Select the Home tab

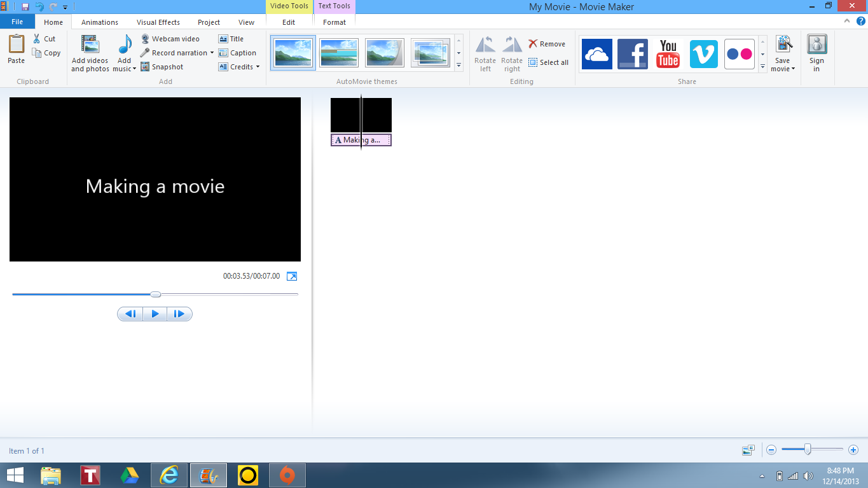(53, 22)
